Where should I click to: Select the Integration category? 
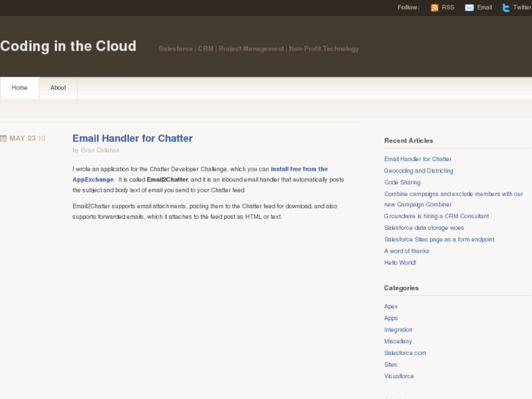398,329
